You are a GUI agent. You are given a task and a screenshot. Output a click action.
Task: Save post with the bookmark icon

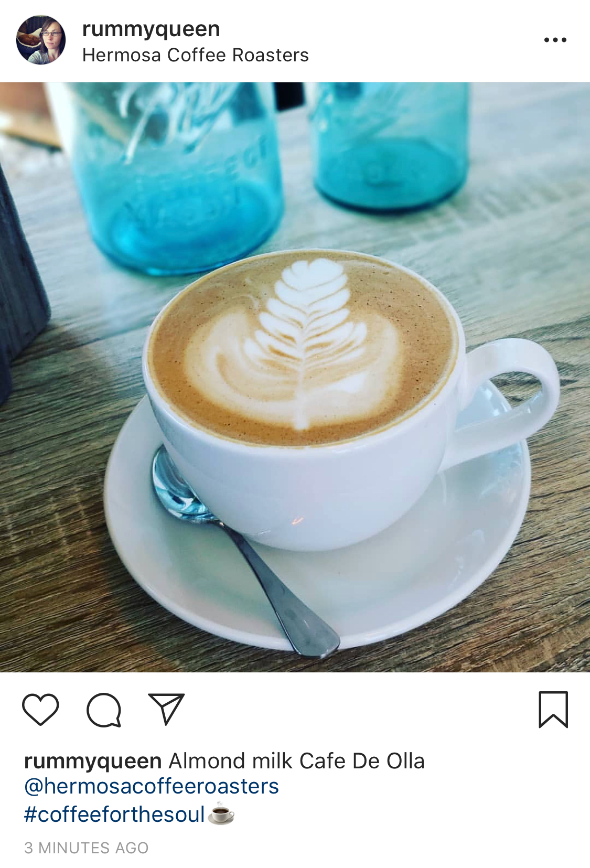pos(553,709)
